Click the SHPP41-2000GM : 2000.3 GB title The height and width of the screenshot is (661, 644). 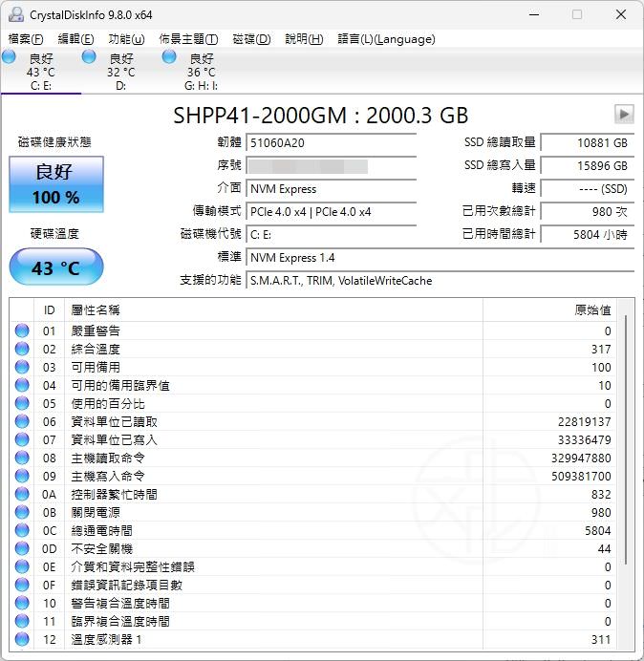[x=320, y=116]
